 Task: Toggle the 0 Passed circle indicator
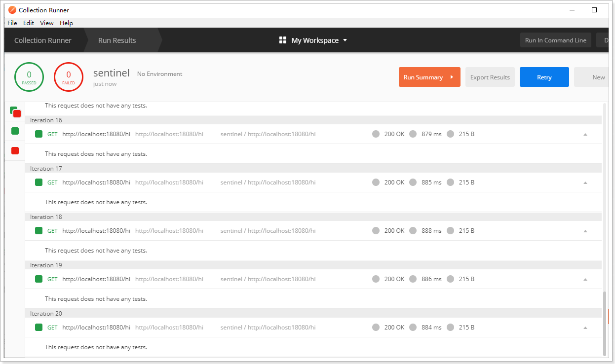tap(29, 77)
